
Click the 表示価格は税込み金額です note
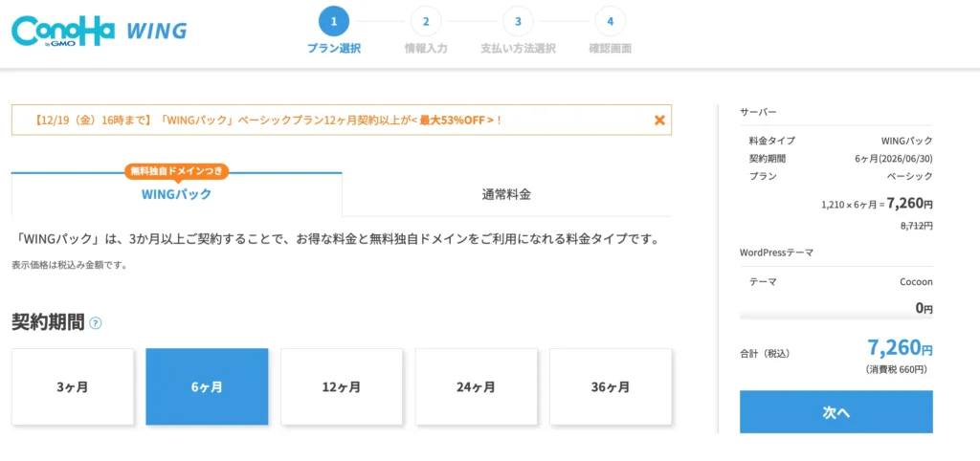click(x=69, y=265)
